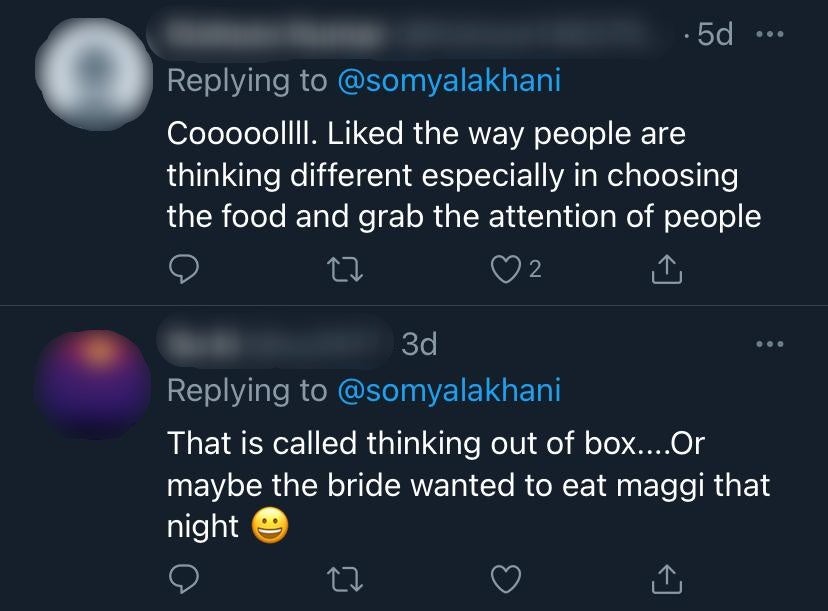Select the 3d timestamp on the second reply
This screenshot has width=828, height=611.
418,343
